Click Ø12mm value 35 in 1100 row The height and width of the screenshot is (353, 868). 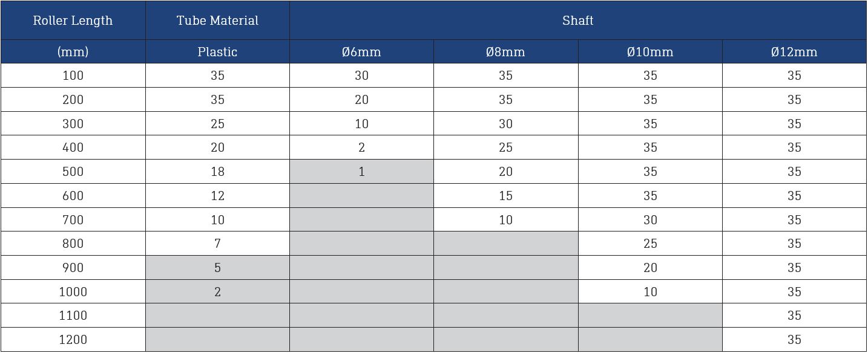pyautogui.click(x=794, y=316)
